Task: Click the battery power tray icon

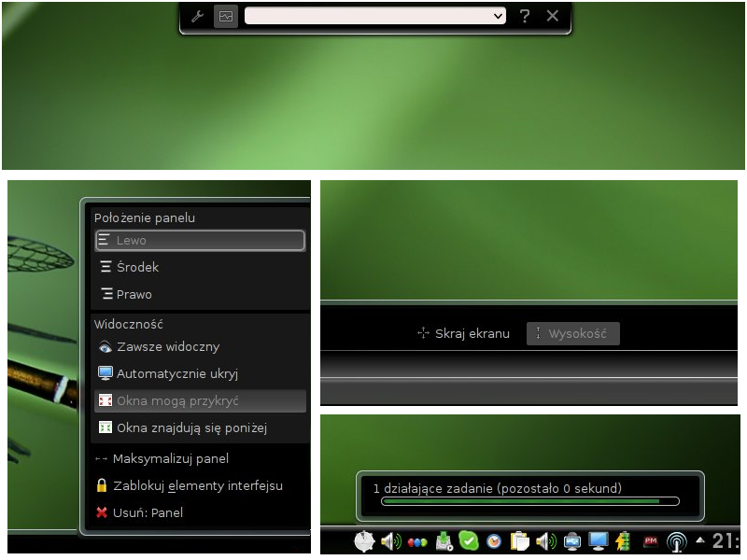Action: coord(623,541)
